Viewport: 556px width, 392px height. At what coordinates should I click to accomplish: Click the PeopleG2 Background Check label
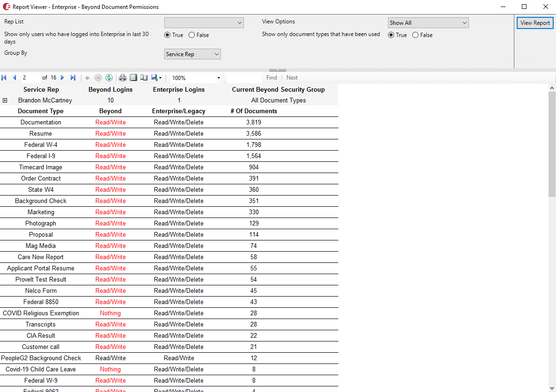click(41, 358)
